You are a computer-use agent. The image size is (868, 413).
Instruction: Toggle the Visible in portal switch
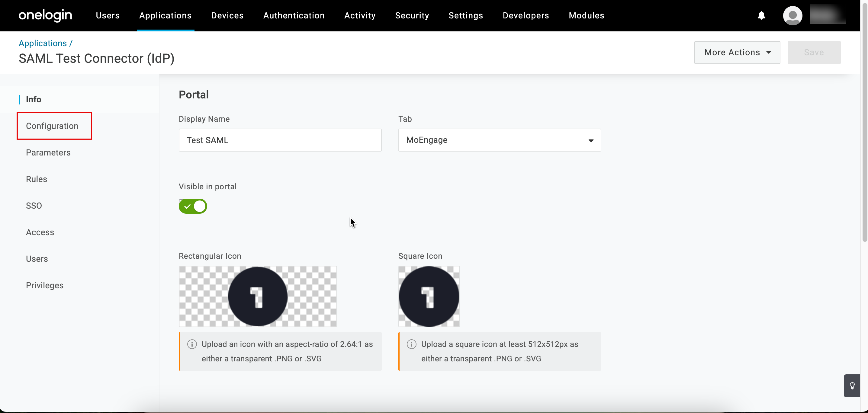tap(193, 206)
